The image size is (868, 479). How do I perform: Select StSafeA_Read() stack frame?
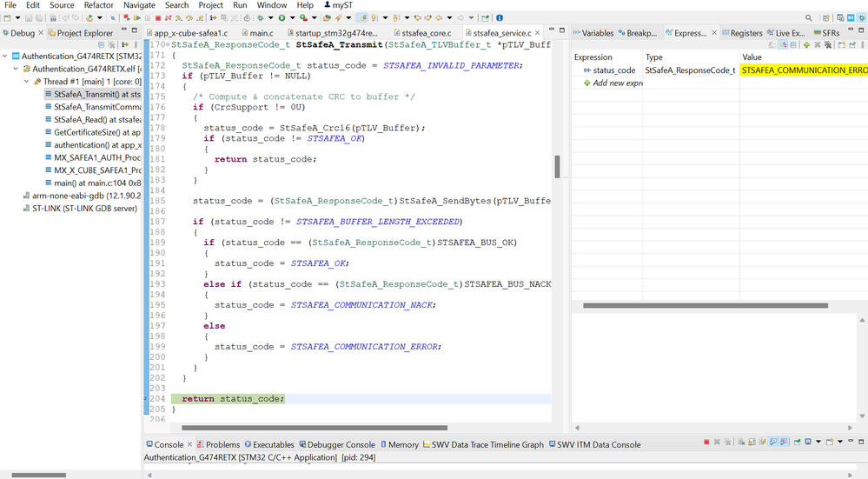tap(91, 120)
